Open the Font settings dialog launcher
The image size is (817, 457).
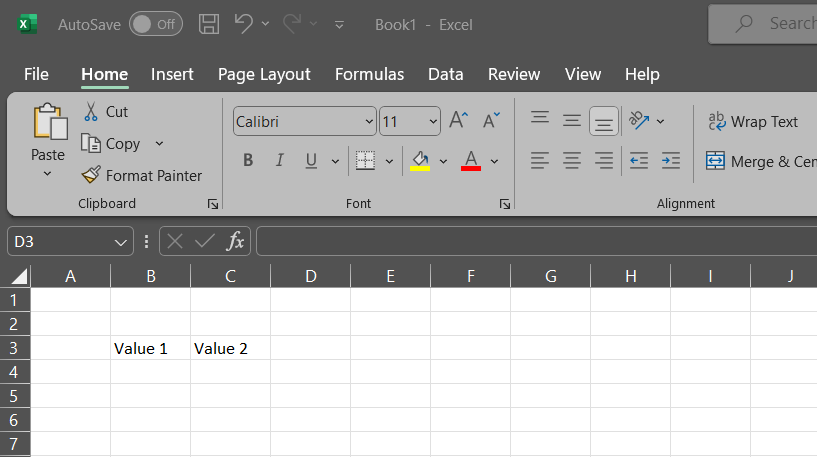[504, 204]
